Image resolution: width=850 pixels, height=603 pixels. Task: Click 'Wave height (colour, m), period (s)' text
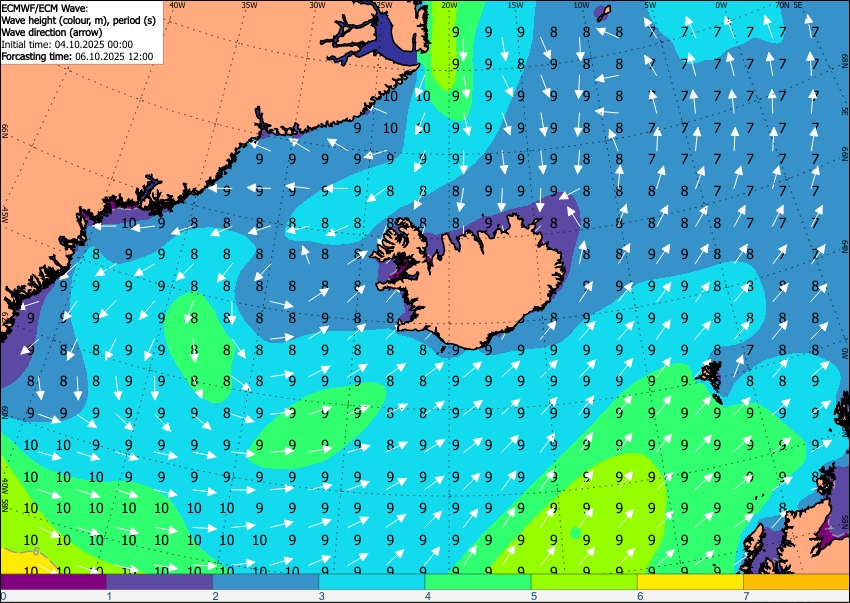pos(79,20)
